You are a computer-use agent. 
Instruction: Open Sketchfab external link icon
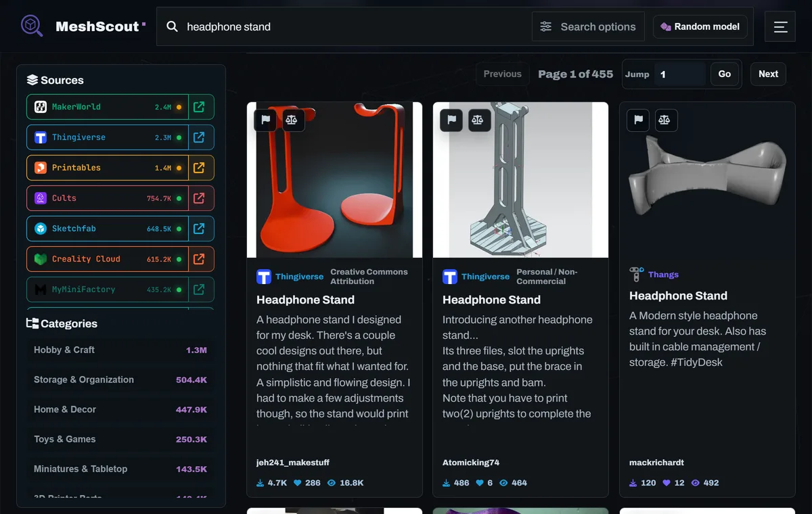click(201, 229)
